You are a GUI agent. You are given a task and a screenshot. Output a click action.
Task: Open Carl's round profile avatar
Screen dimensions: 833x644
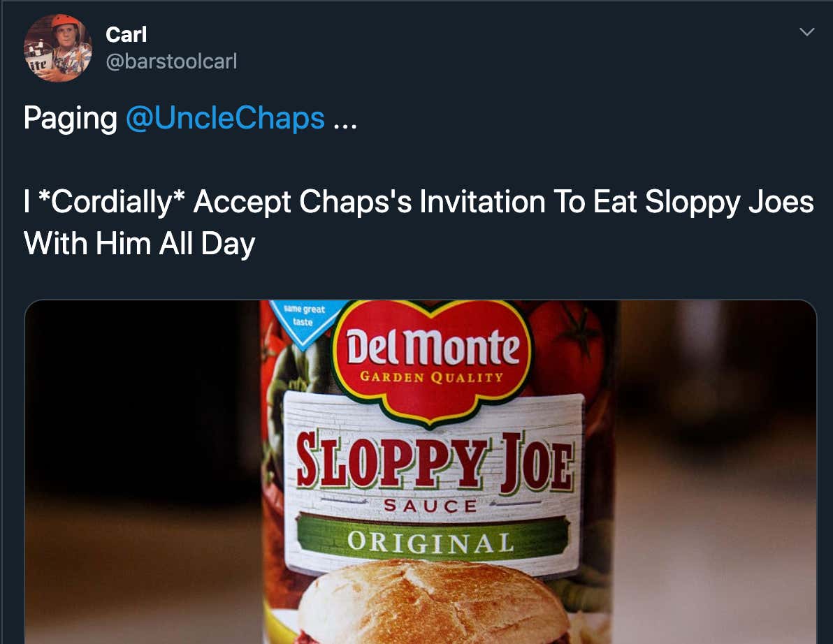58,47
